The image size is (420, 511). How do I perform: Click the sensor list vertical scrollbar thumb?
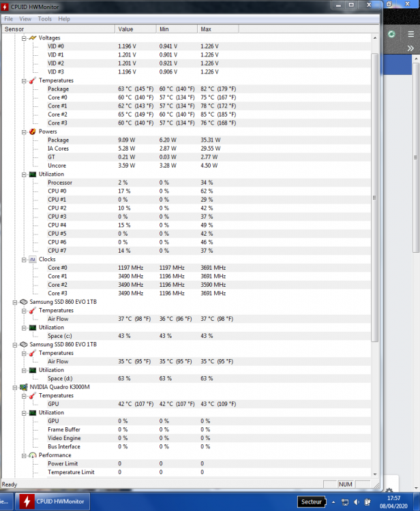point(375,198)
